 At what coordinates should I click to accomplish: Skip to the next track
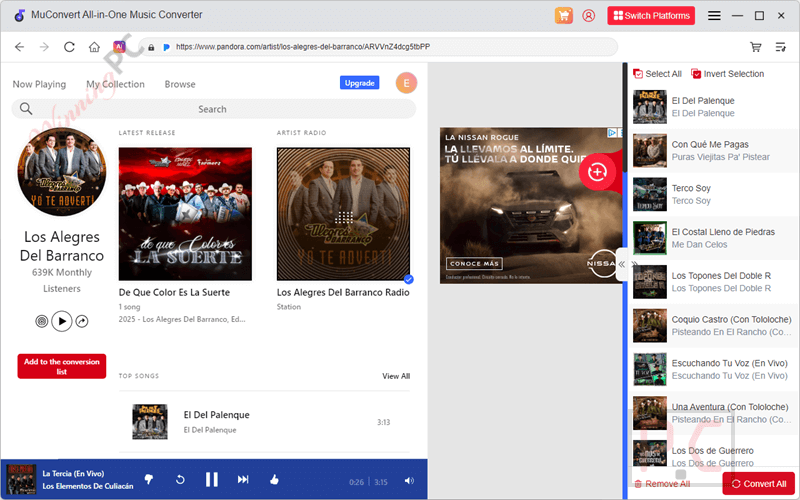tap(243, 479)
